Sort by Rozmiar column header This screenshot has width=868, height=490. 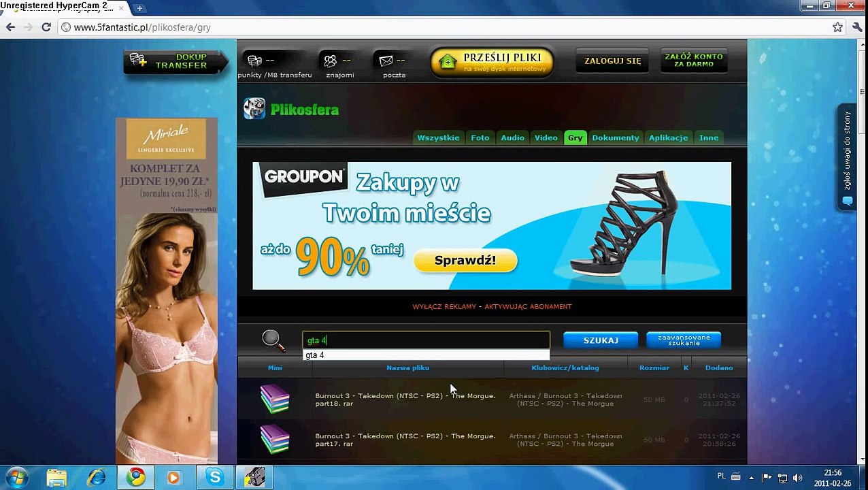654,367
